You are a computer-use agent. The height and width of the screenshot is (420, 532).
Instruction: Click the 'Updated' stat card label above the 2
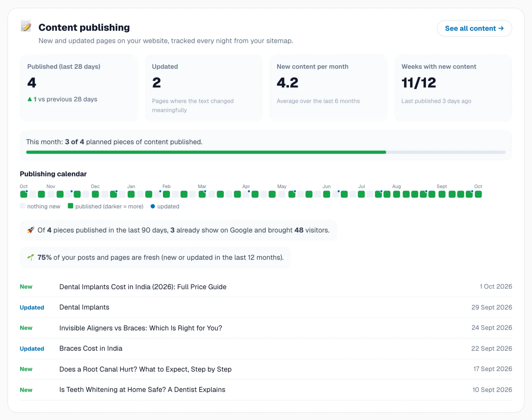[165, 67]
